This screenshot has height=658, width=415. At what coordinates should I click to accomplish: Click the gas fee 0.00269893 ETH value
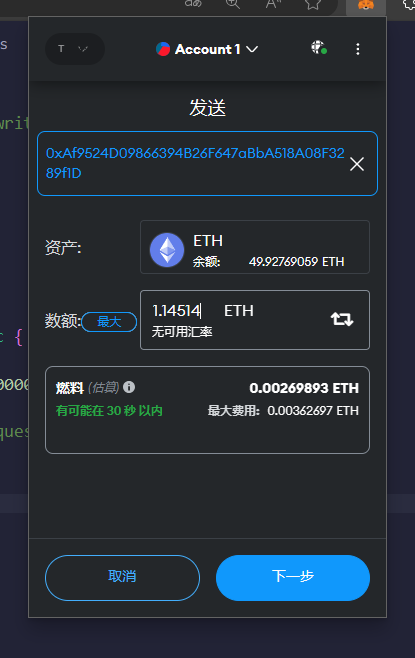304,388
